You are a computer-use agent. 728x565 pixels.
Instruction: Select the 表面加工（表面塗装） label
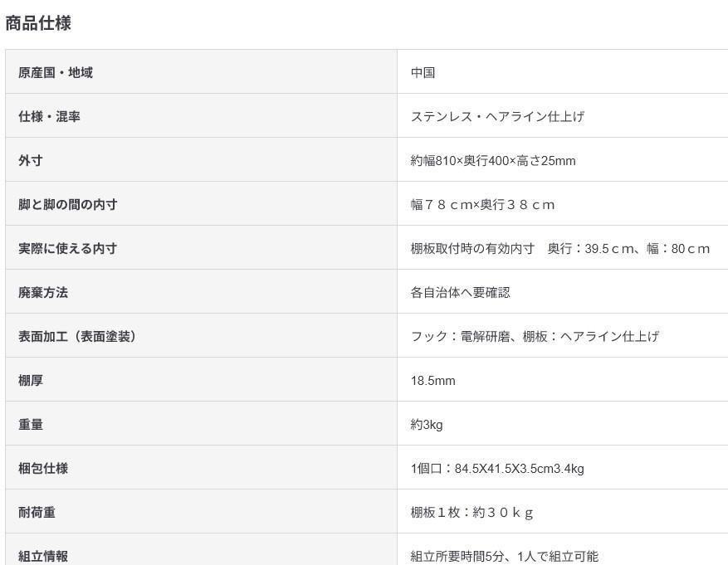click(77, 336)
